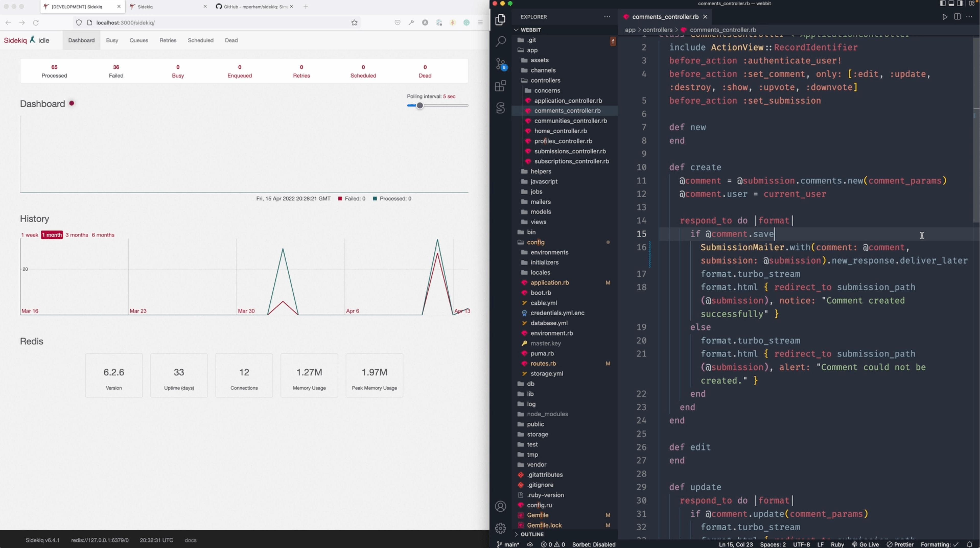Open the Queues tab in Sidekiq
980x548 pixels.
[x=138, y=40]
